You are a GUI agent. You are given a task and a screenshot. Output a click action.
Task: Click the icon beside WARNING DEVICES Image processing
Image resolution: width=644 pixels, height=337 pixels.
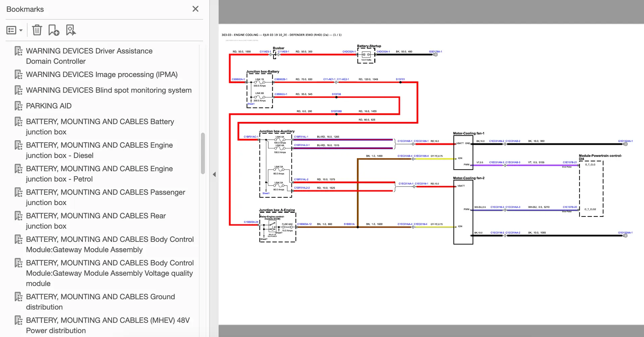coord(18,75)
